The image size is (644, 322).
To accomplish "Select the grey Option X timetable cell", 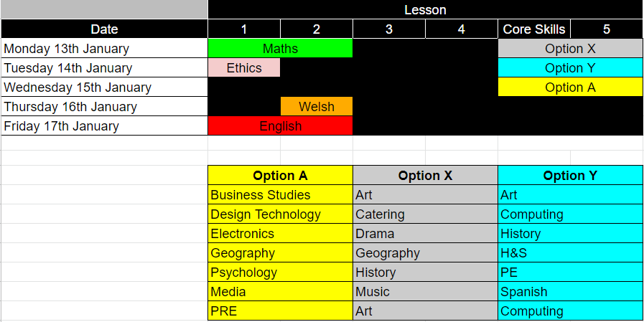I will (570, 48).
